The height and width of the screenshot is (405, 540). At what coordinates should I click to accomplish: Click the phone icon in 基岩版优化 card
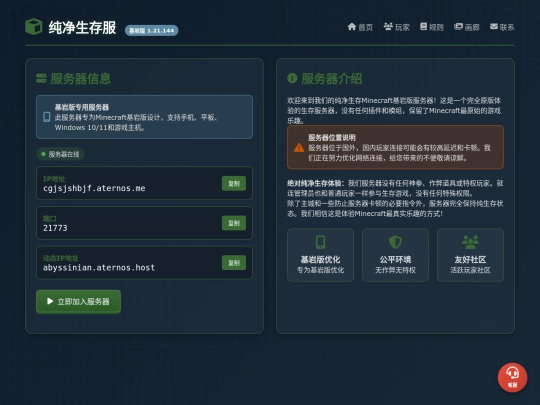point(320,242)
